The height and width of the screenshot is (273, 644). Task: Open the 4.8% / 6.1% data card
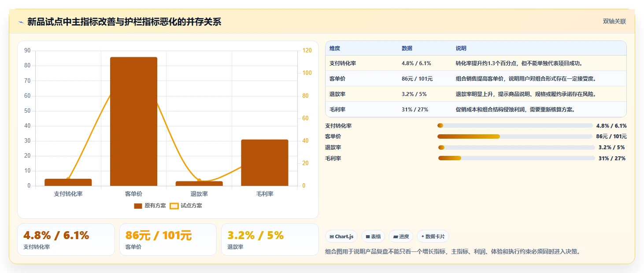[66, 240]
